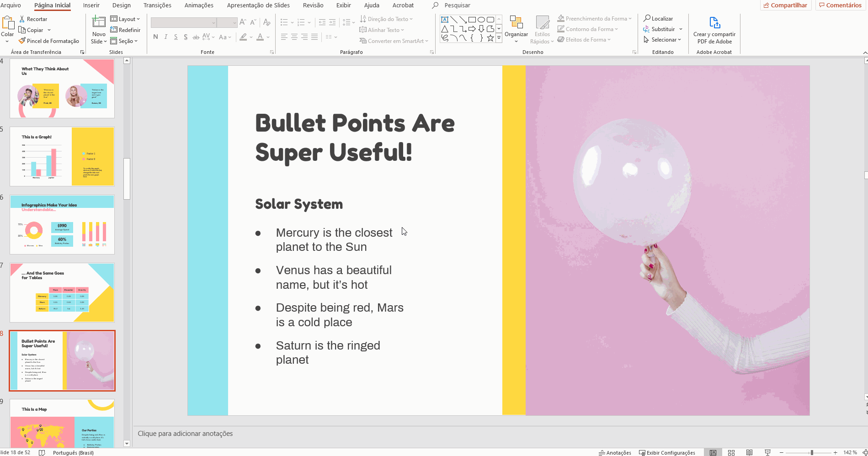
Task: Toggle strikethrough formatting
Action: click(196, 37)
